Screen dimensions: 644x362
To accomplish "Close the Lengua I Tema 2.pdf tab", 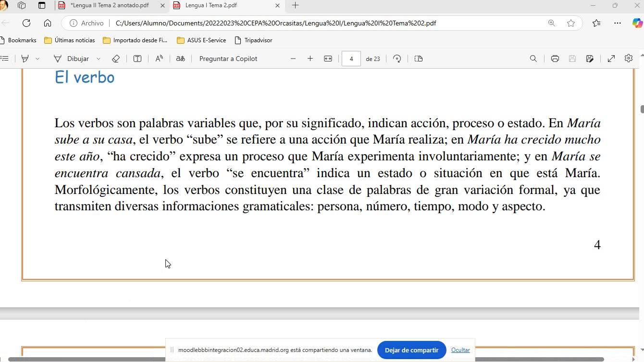I will point(277,5).
